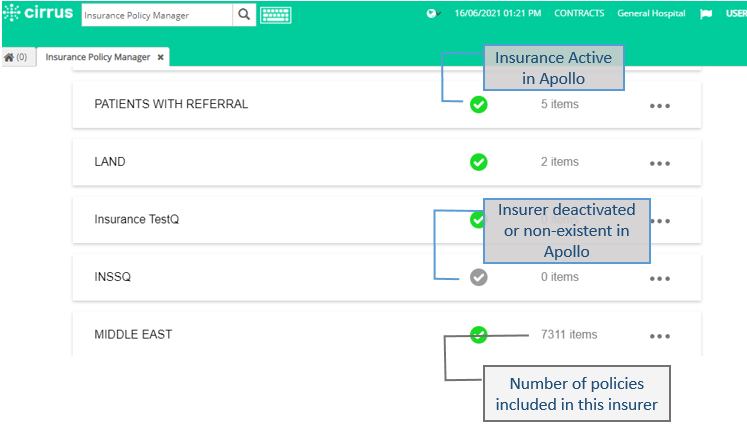Click the date and time display
Image resolution: width=747 pixels, height=436 pixels.
coord(497,13)
